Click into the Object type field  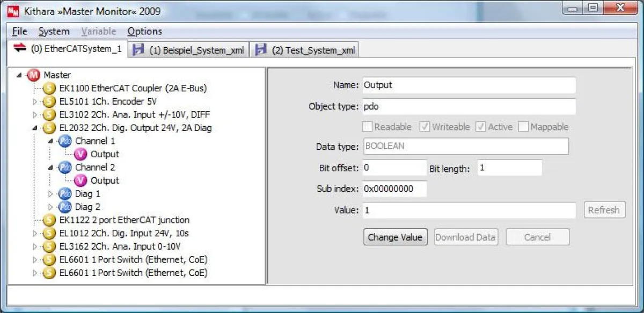[469, 106]
